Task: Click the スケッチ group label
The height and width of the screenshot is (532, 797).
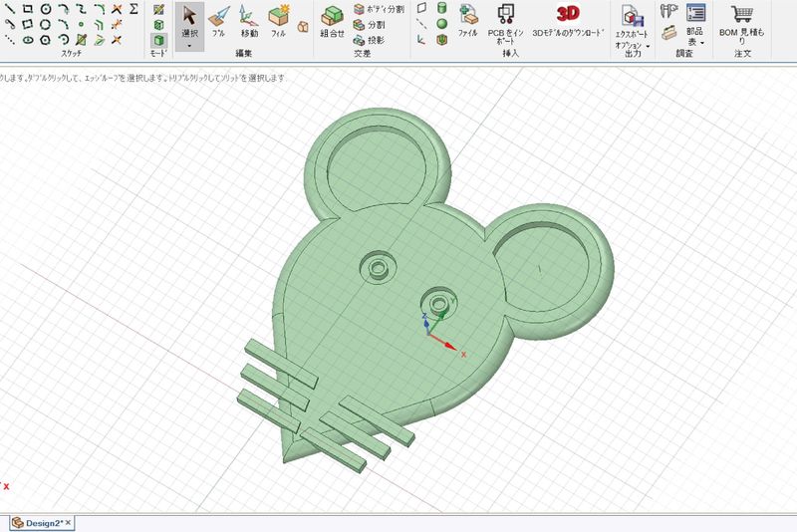Action: [x=71, y=53]
